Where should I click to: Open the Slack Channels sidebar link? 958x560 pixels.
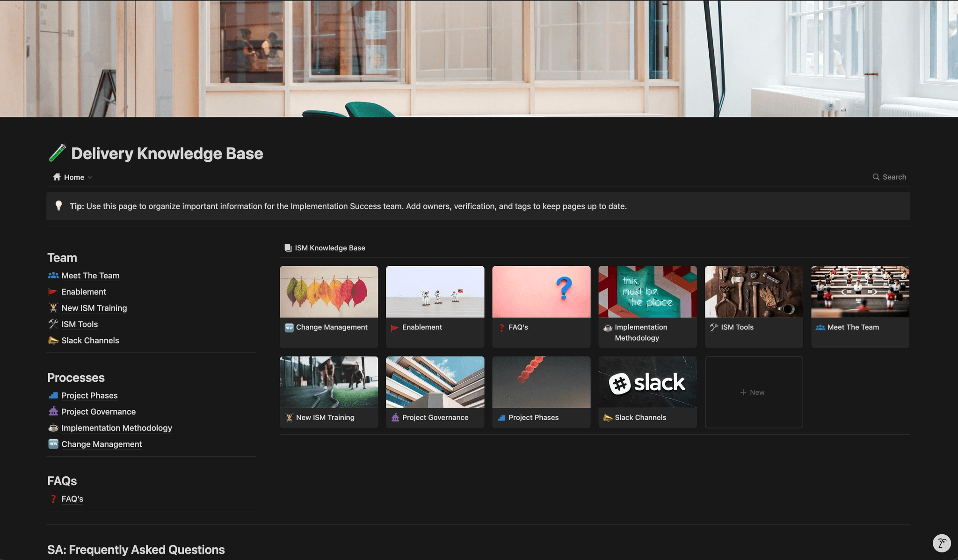[x=90, y=341]
